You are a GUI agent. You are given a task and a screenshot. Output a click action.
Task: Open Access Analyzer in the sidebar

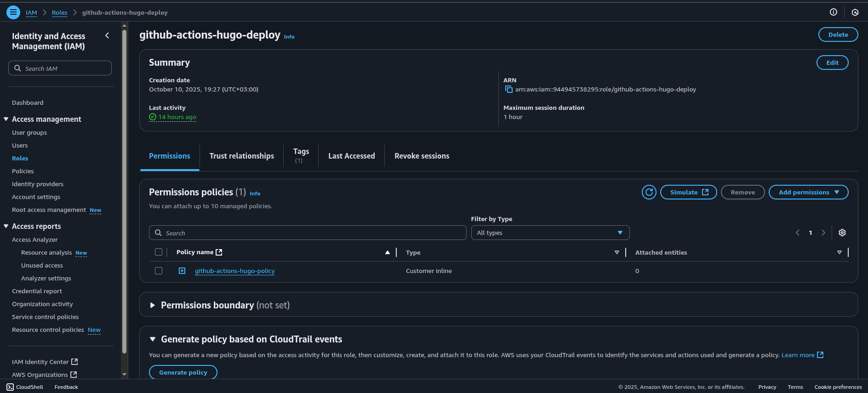pos(35,239)
